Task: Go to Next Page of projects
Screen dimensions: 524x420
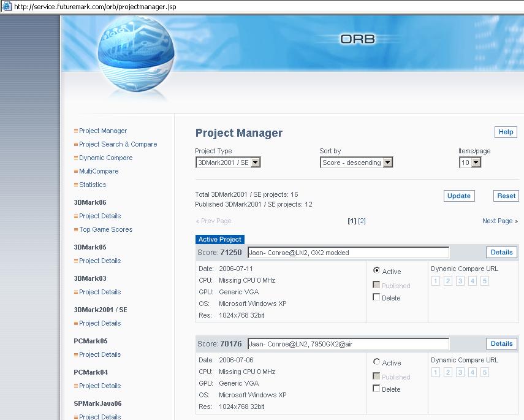Action: tap(500, 221)
